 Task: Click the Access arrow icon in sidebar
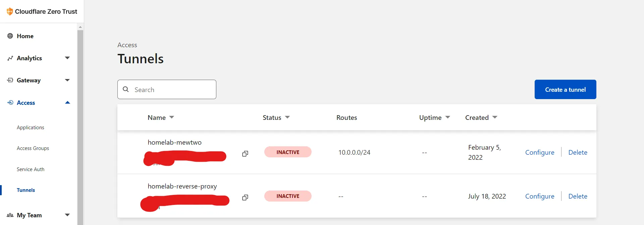pyautogui.click(x=10, y=102)
